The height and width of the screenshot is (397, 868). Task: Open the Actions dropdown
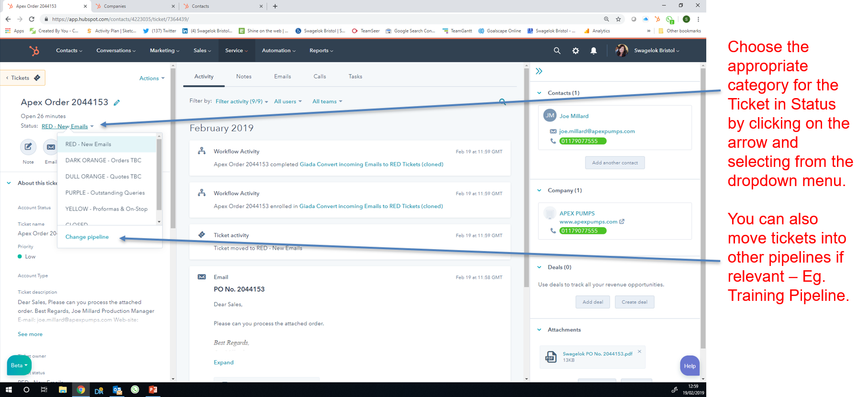pos(152,78)
